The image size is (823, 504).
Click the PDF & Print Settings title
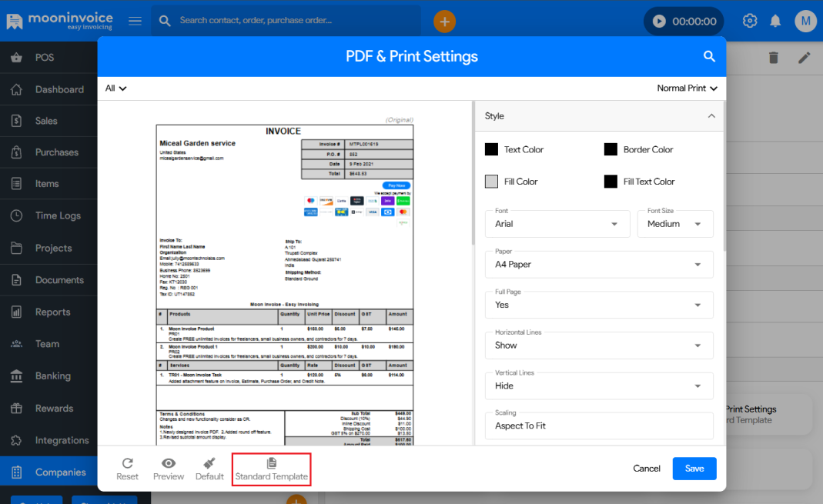[x=411, y=57]
